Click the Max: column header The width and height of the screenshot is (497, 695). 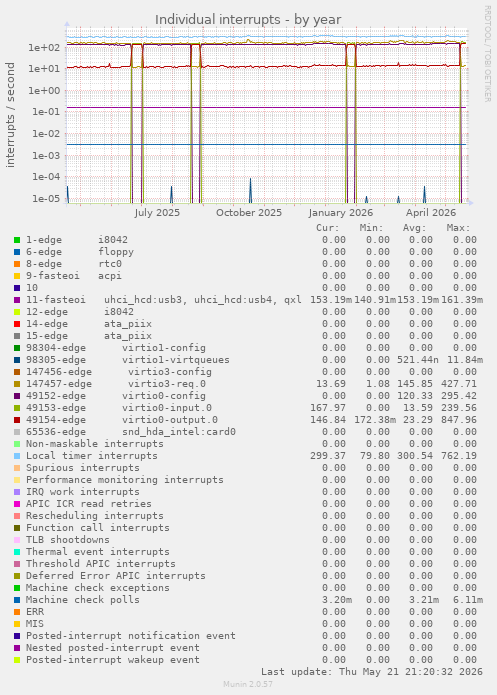click(x=458, y=228)
